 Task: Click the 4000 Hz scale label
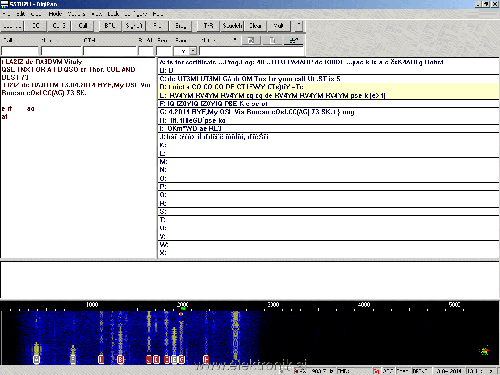pos(364,304)
